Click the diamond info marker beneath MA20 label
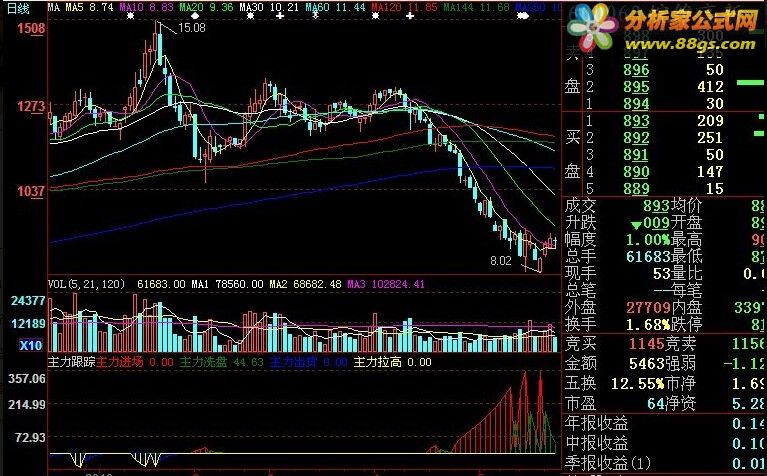Screen dimensions: 767x476 tap(195, 16)
